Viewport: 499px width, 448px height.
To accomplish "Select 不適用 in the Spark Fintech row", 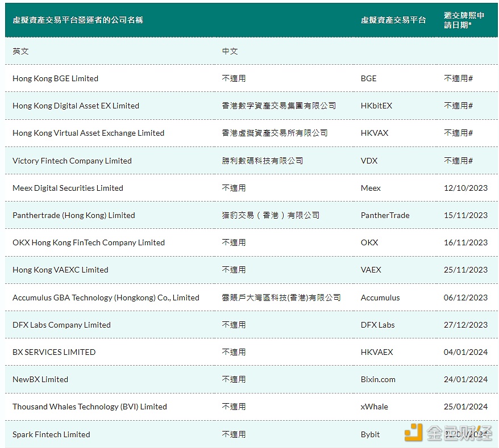I will click(234, 435).
